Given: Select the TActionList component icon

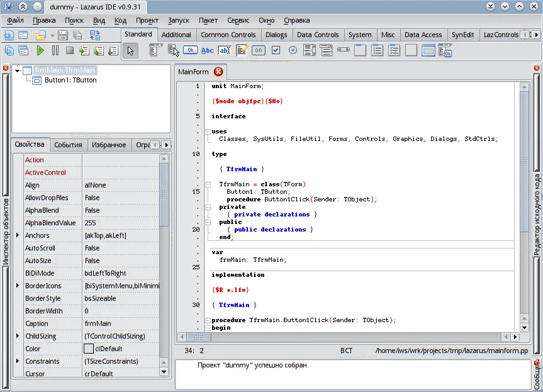Looking at the screenshot, I should [445, 50].
